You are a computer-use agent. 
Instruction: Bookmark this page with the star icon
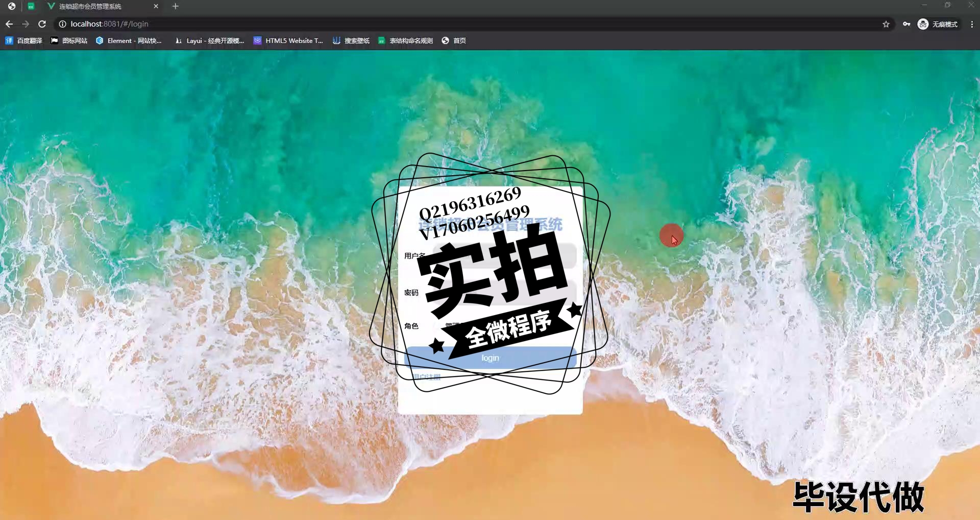tap(886, 24)
